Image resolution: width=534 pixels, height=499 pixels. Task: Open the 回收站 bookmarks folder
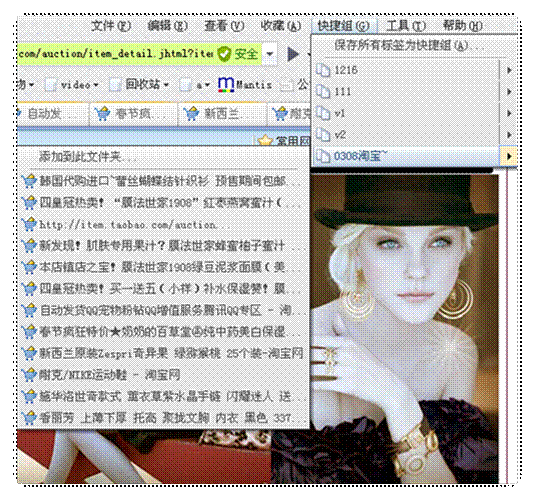[139, 85]
